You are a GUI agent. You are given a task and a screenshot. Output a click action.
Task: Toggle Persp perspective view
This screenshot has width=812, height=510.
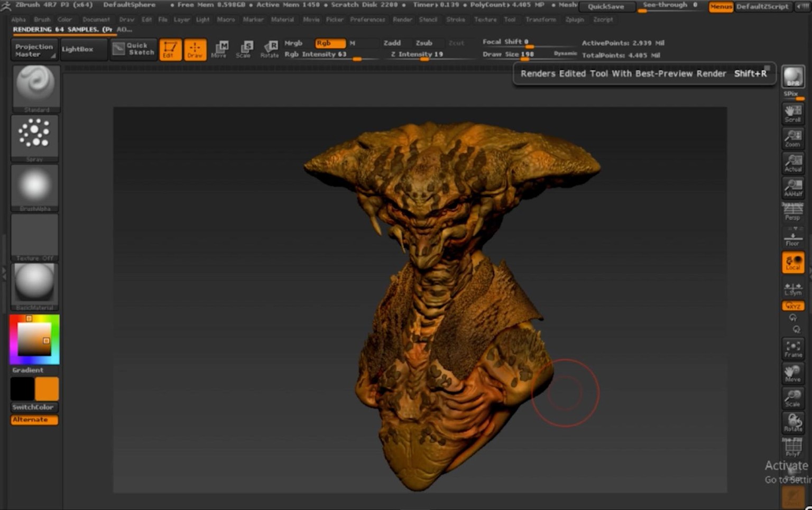click(793, 212)
